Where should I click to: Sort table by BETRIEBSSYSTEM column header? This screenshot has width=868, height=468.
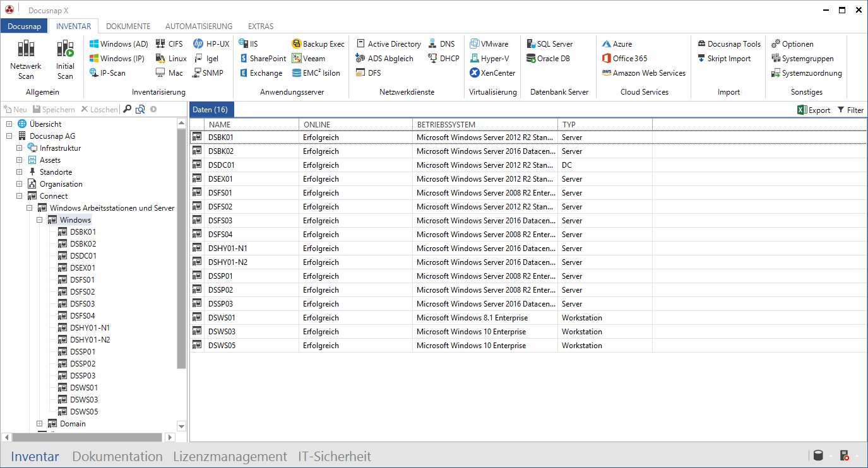485,124
